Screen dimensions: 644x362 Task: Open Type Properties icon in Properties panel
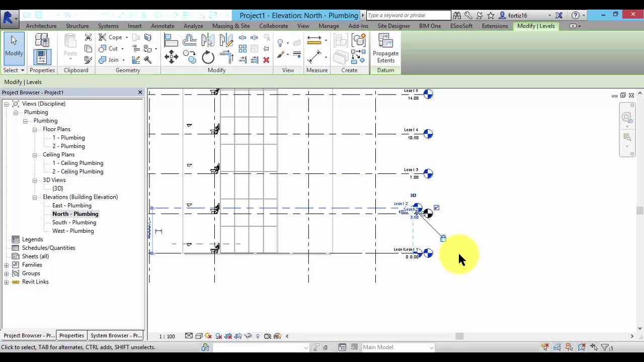click(x=42, y=40)
